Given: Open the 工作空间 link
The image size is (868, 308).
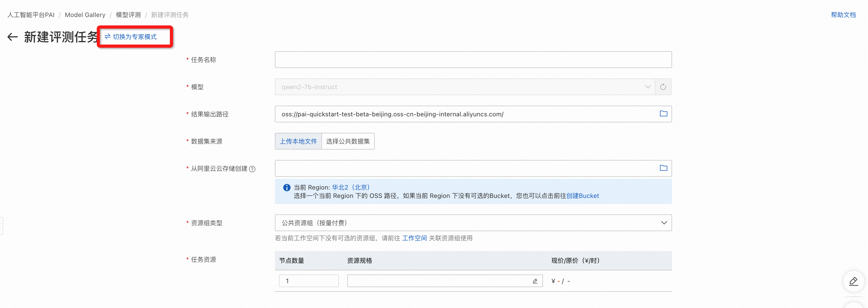Looking at the screenshot, I should pos(414,238).
